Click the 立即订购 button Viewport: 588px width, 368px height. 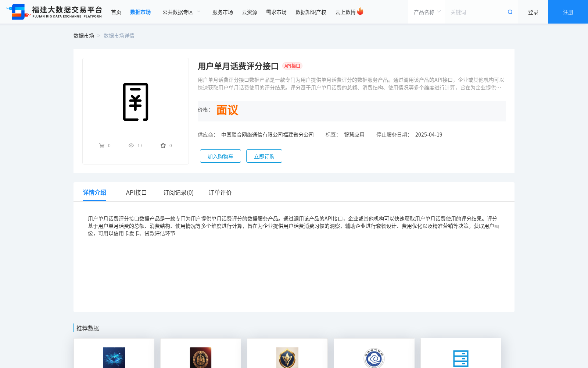coord(264,156)
